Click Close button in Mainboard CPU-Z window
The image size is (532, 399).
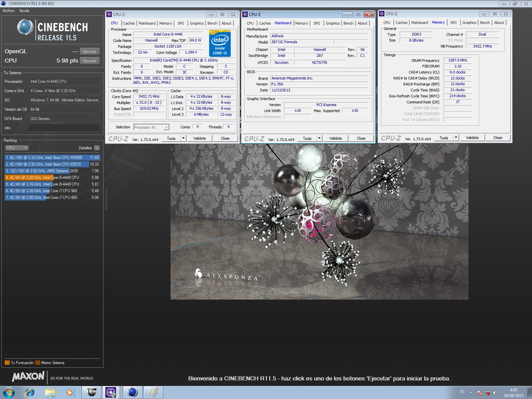361,139
